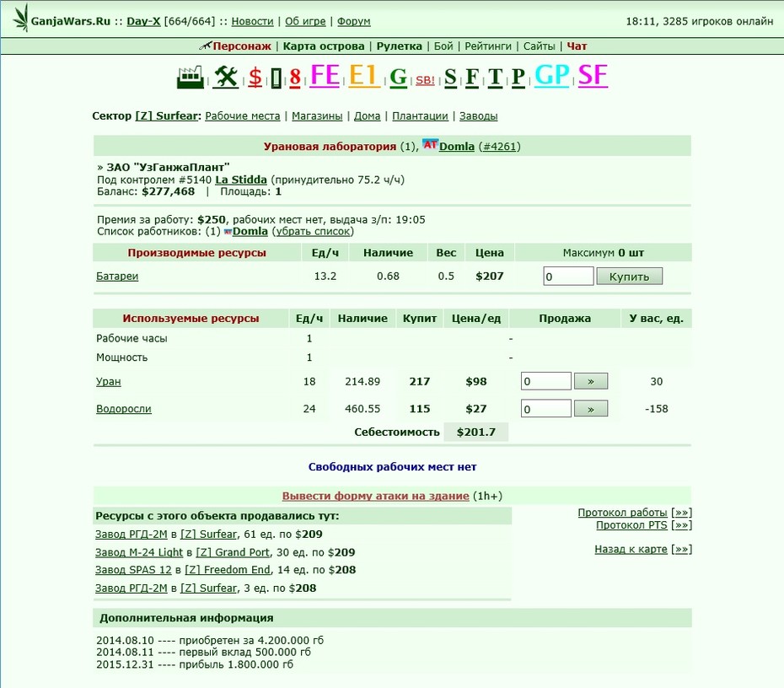
Task: Click the mobile phone icon
Action: tap(276, 78)
